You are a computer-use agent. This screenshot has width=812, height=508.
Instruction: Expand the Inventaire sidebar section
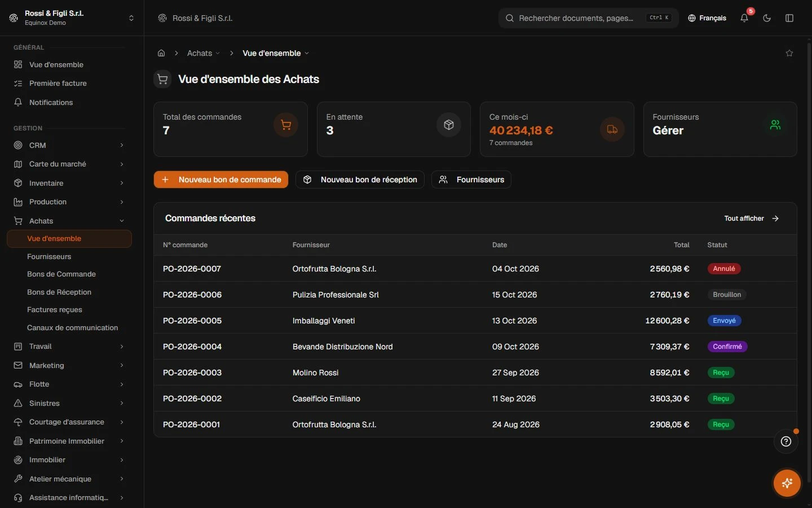[x=69, y=183]
